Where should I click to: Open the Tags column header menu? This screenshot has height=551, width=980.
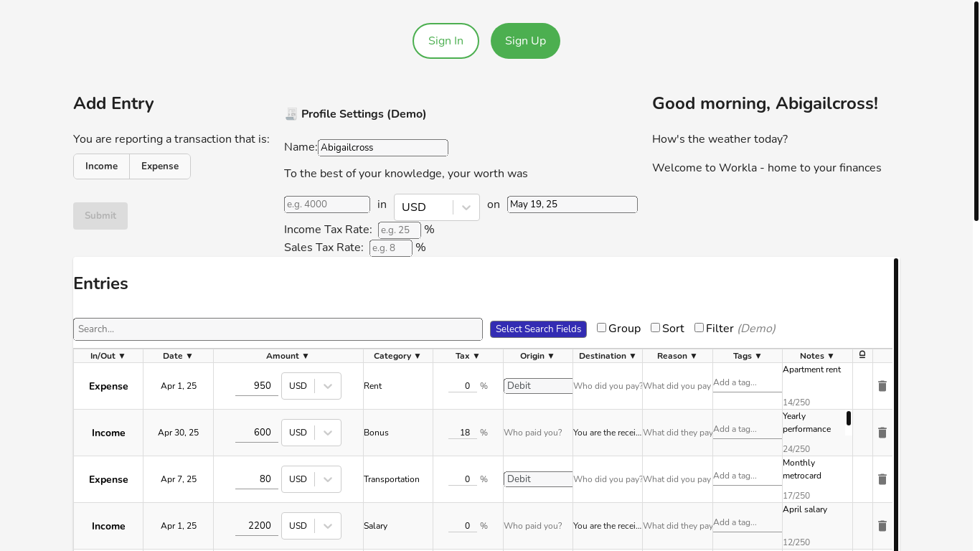pyautogui.click(x=747, y=356)
